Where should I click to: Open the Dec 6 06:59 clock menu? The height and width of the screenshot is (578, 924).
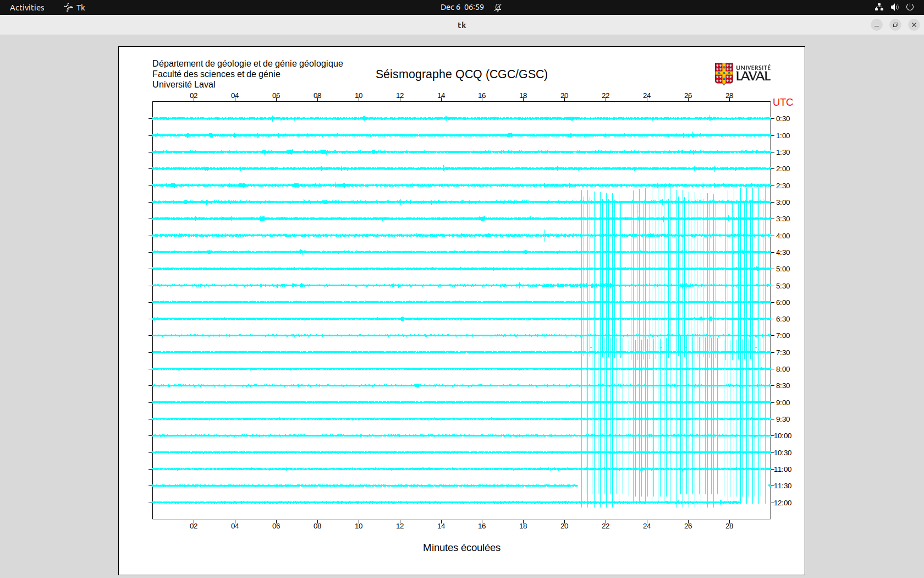[x=462, y=7]
